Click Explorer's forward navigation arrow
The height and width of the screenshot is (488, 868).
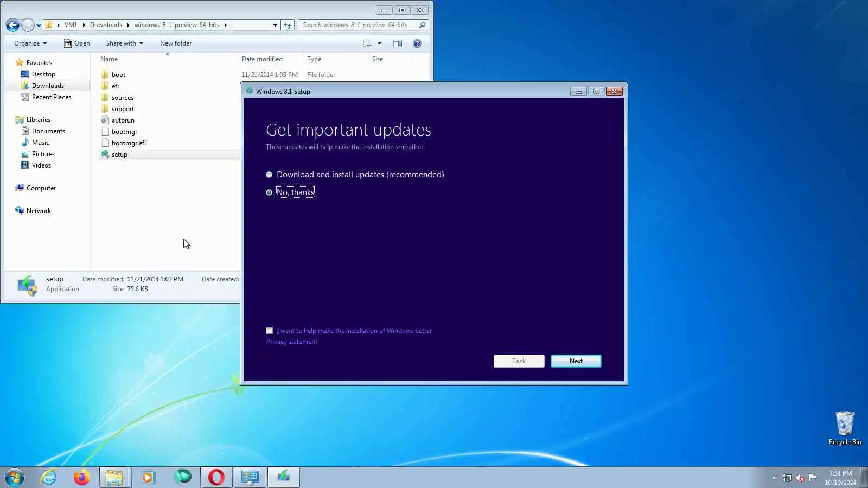coord(28,25)
